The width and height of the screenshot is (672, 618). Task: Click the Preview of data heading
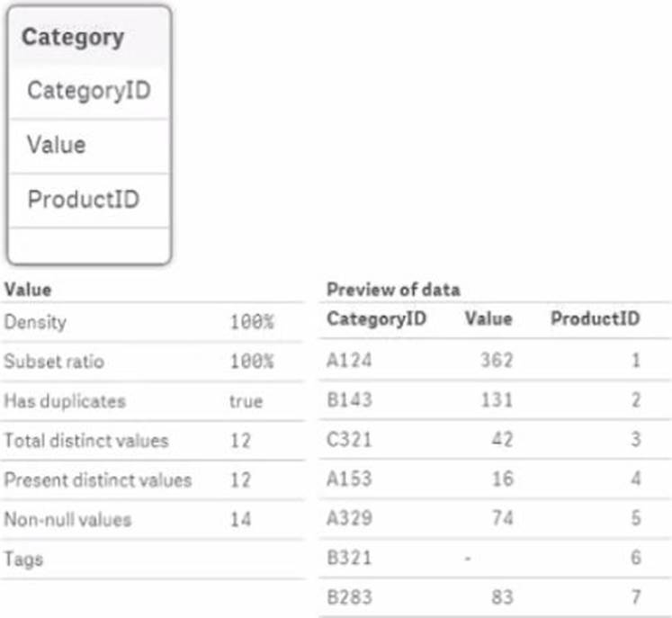coord(393,290)
